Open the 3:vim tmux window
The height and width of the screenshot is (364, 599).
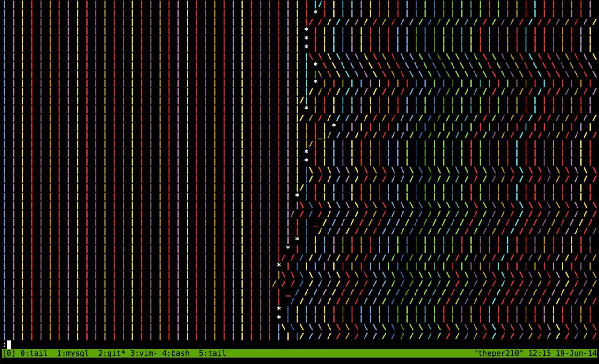tap(144, 354)
